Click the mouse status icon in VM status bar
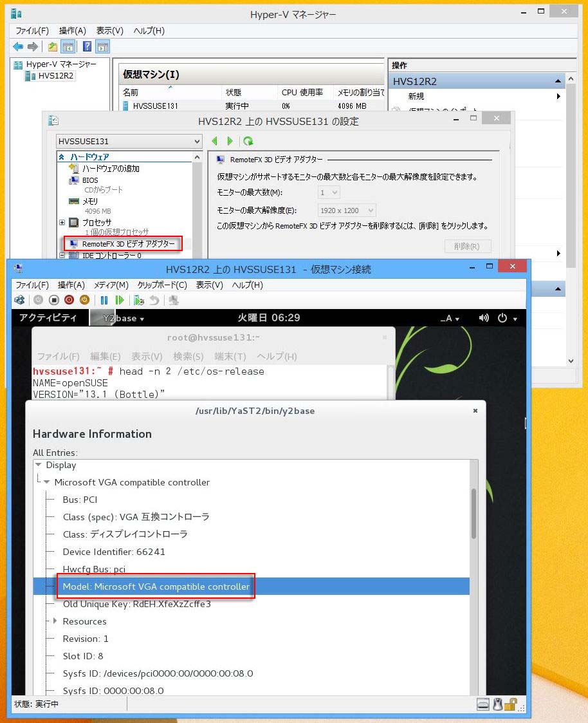Viewport: 588px width, 723px height. coord(497,704)
